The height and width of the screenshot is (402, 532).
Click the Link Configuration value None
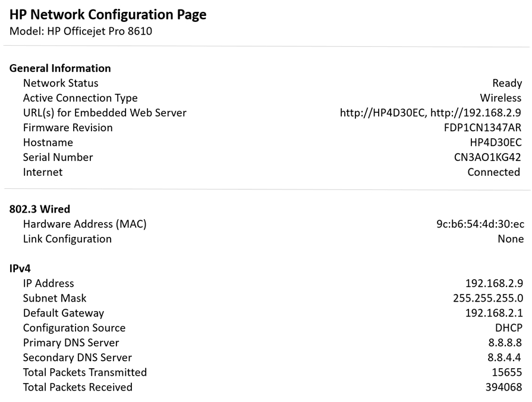(x=511, y=239)
